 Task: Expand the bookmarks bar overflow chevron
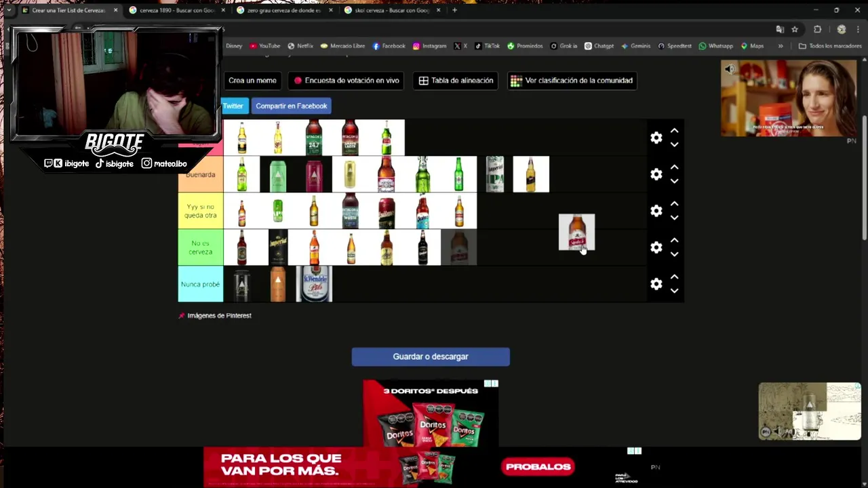click(x=781, y=46)
